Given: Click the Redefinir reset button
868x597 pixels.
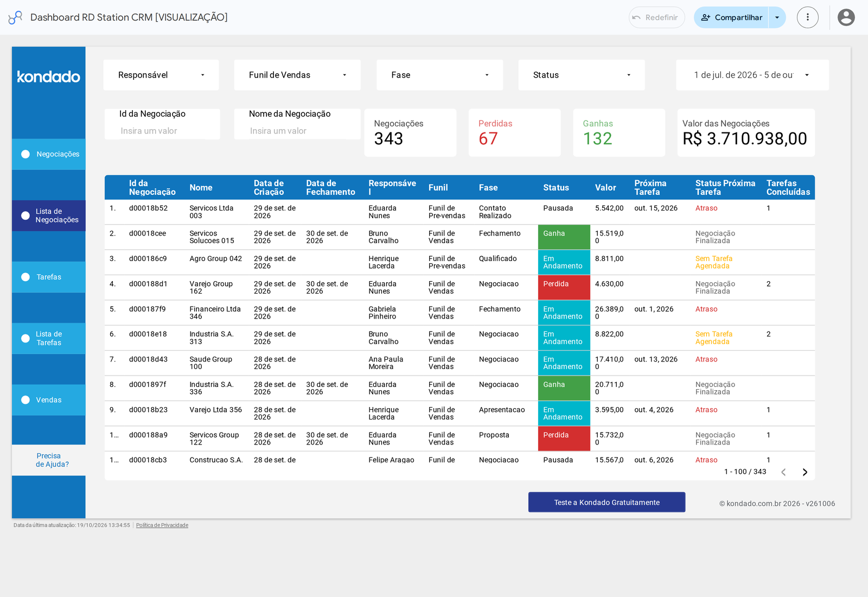Looking at the screenshot, I should coord(656,17).
